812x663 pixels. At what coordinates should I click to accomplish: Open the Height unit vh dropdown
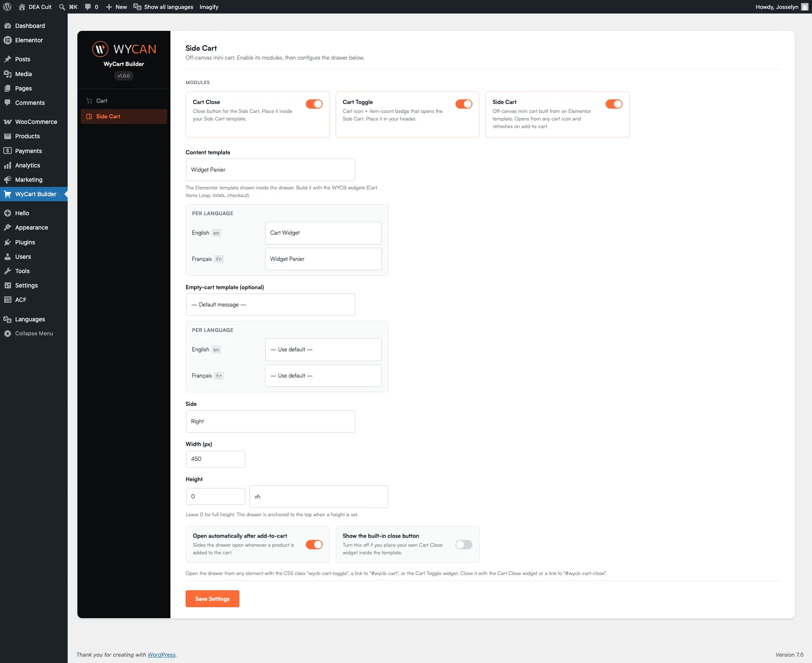coord(319,496)
